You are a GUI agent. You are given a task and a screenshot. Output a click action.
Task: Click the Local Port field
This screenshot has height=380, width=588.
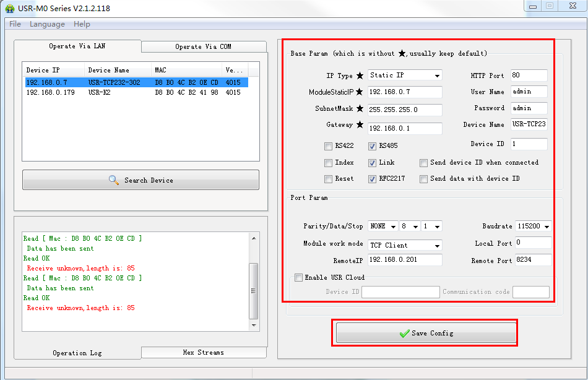click(x=534, y=243)
